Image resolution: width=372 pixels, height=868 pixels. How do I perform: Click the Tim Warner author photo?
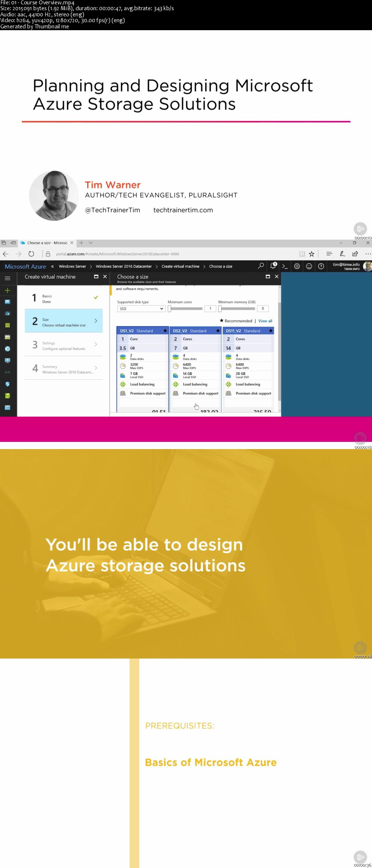[x=54, y=196]
